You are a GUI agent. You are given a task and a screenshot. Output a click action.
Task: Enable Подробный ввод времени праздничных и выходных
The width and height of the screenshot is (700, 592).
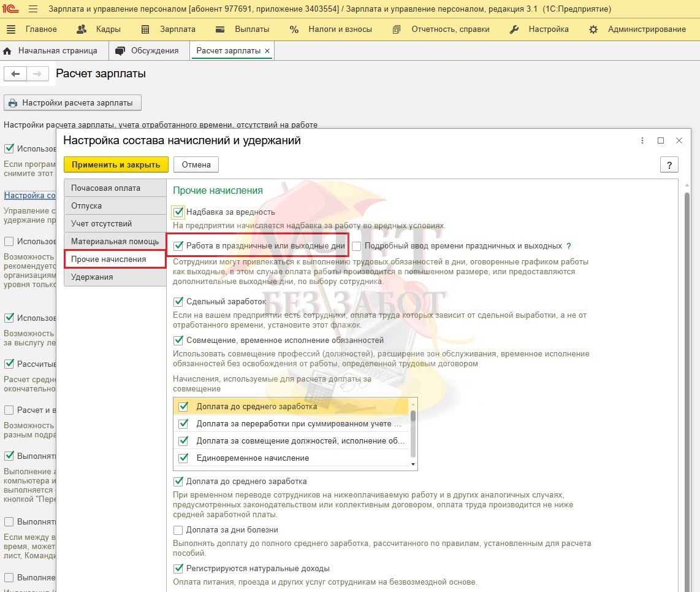click(357, 246)
